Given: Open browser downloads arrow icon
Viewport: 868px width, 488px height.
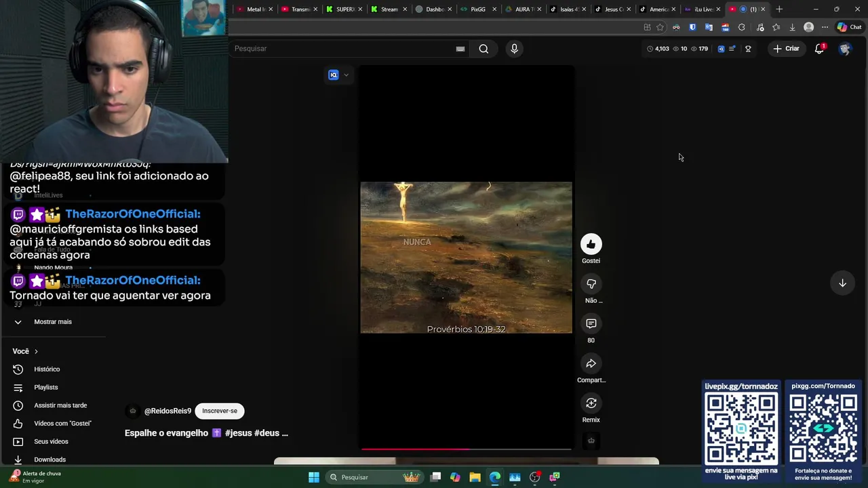Looking at the screenshot, I should click(x=792, y=27).
